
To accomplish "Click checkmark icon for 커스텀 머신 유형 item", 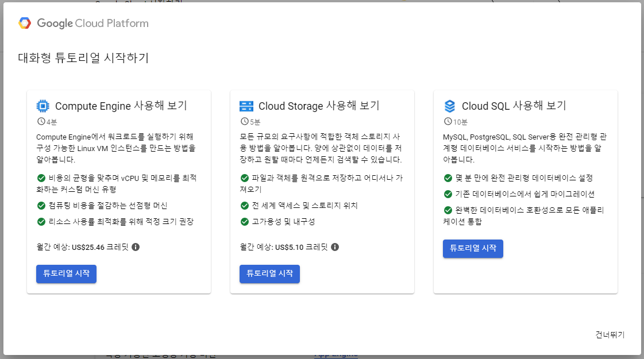I will [x=41, y=178].
